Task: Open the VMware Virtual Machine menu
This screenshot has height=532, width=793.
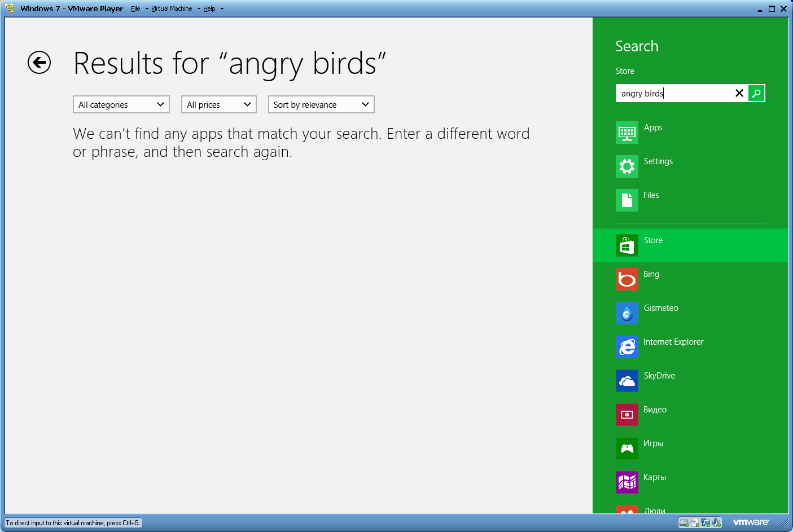Action: point(172,8)
